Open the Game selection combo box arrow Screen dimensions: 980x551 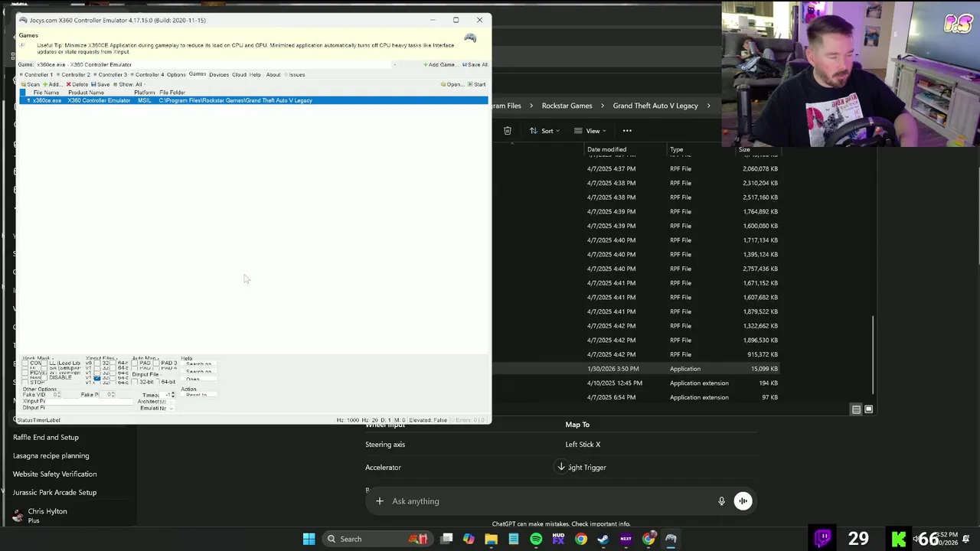click(394, 64)
